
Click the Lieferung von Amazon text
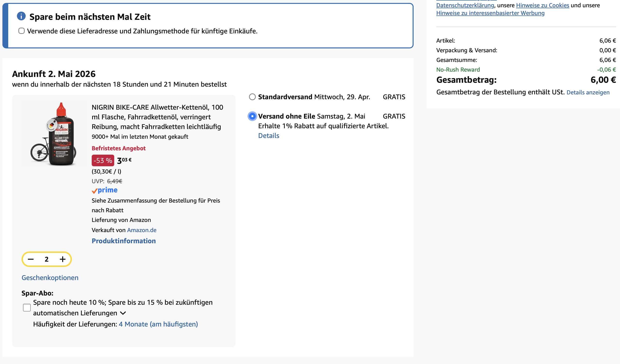121,220
